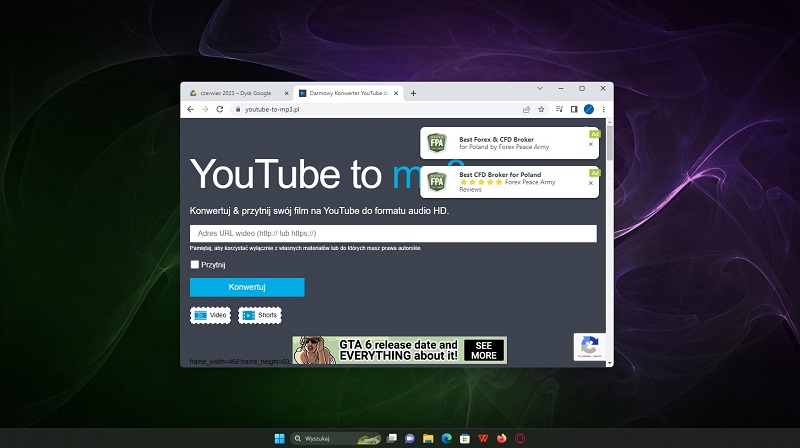Click the scrollbar down arrow
Image resolution: width=800 pixels, height=448 pixels.
click(610, 363)
